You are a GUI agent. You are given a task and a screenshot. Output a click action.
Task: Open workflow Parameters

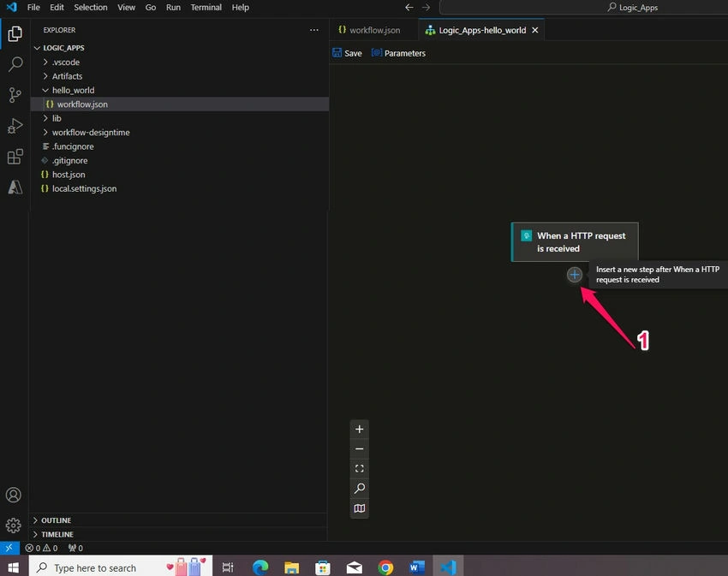tap(398, 53)
